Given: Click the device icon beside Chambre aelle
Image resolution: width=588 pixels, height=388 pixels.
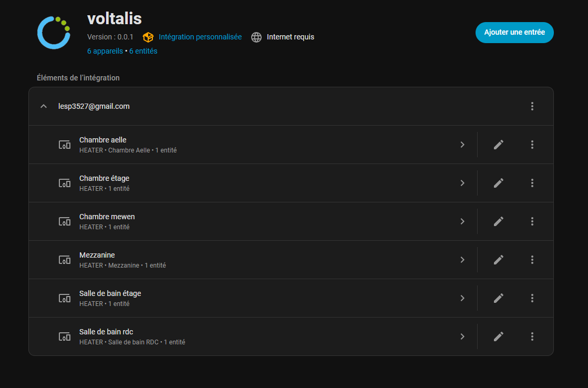Looking at the screenshot, I should [x=64, y=145].
